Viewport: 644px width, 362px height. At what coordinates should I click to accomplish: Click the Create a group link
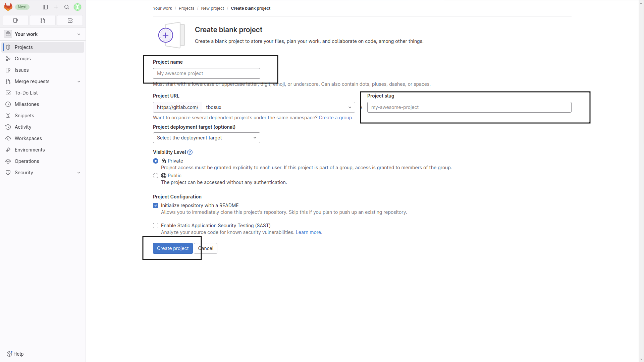coord(336,118)
